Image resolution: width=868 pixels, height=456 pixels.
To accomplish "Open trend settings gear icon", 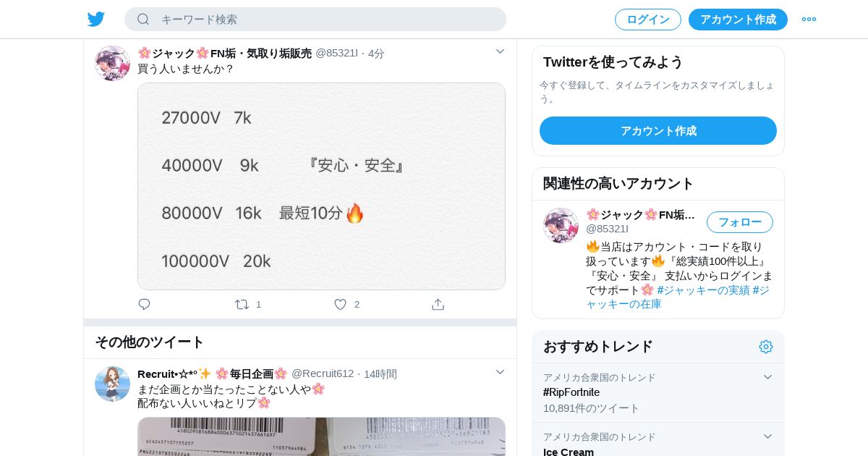I will click(x=766, y=347).
